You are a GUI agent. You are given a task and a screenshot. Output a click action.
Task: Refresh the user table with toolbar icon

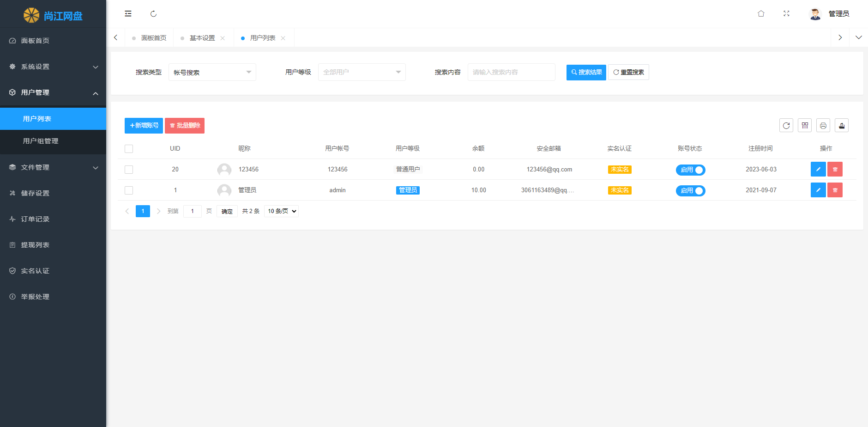pyautogui.click(x=786, y=126)
